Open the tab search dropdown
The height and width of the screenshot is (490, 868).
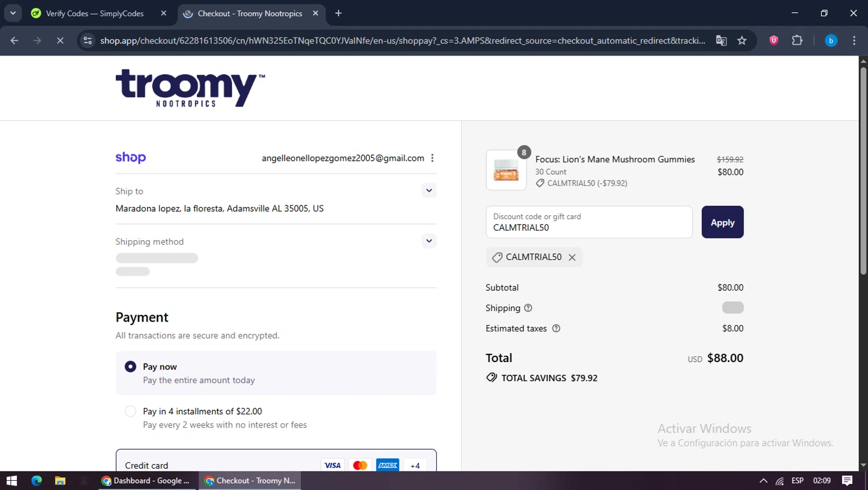13,13
